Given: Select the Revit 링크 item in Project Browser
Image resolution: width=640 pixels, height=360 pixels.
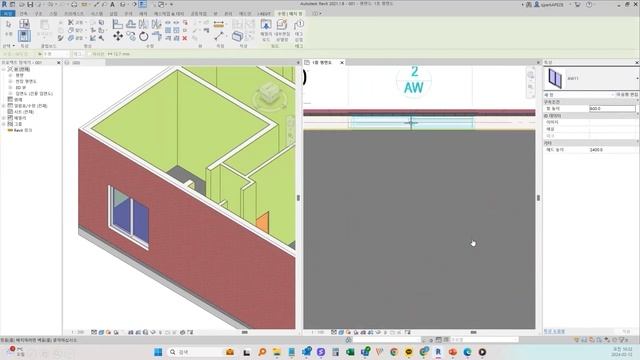Looking at the screenshot, I should click(22, 130).
